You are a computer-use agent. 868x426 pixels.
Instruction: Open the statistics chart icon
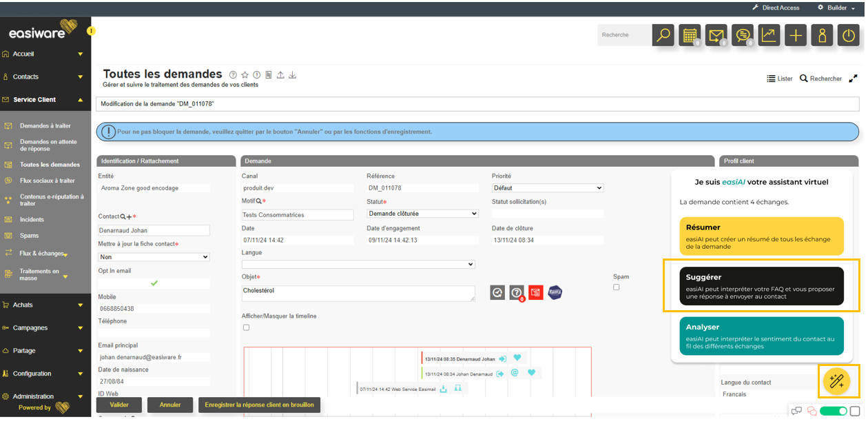click(769, 35)
